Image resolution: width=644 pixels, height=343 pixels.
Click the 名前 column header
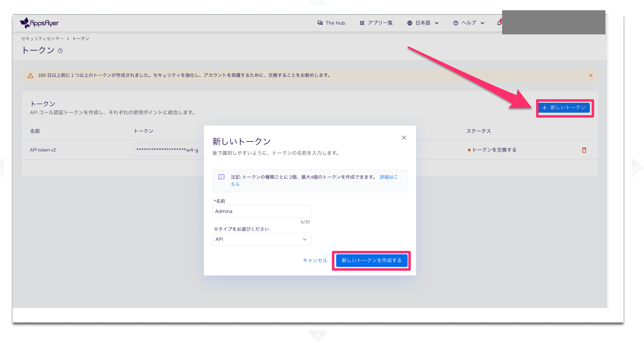click(x=35, y=131)
